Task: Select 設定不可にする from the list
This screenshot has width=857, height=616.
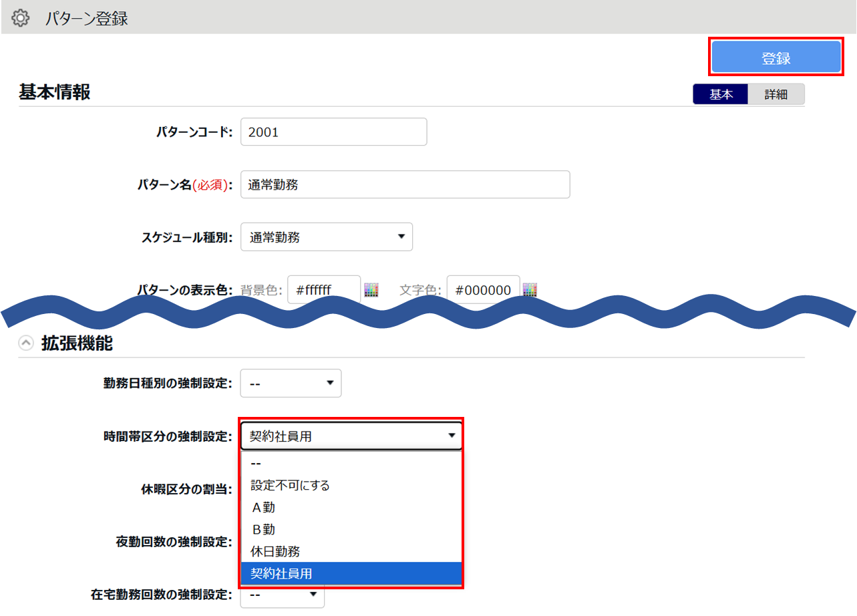Action: tap(351, 485)
